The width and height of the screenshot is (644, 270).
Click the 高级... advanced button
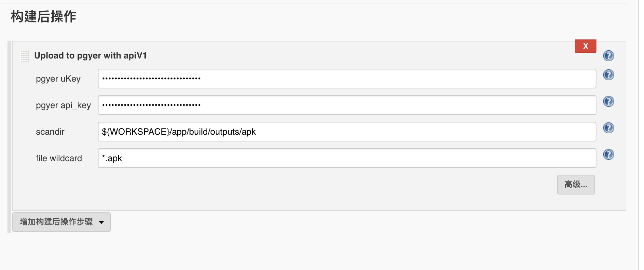coord(576,185)
